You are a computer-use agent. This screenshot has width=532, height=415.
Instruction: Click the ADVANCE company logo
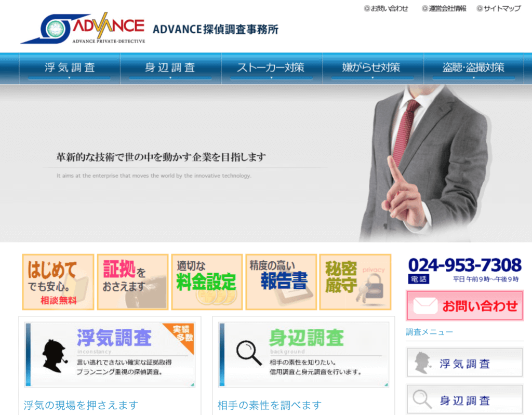[83, 28]
